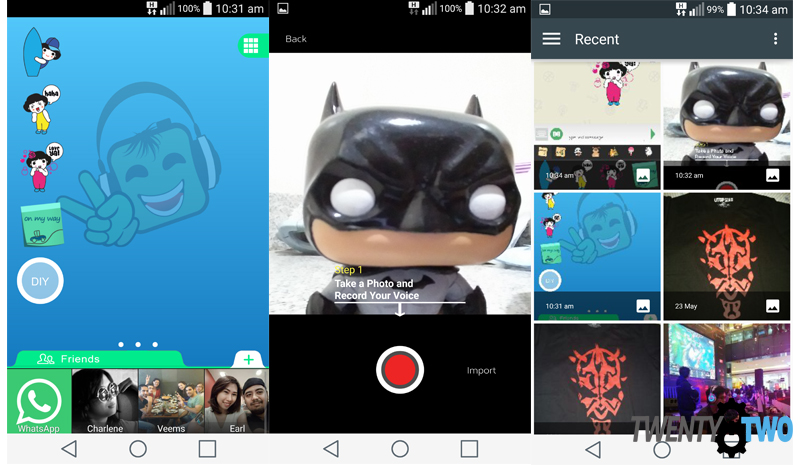Open the 10:31 am sticker app screenshot
This screenshot has height=465, width=800.
pos(597,256)
